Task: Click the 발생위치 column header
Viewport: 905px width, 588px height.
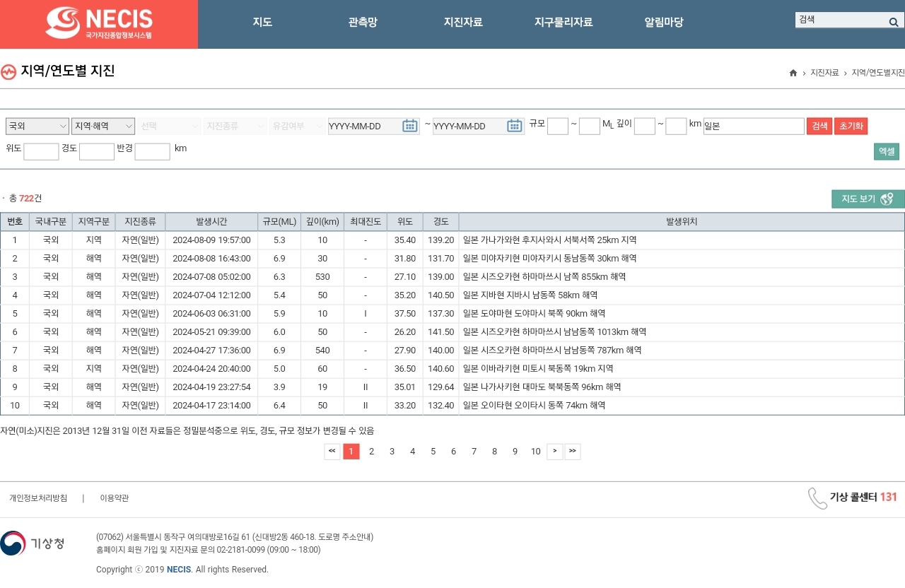Action: click(682, 221)
